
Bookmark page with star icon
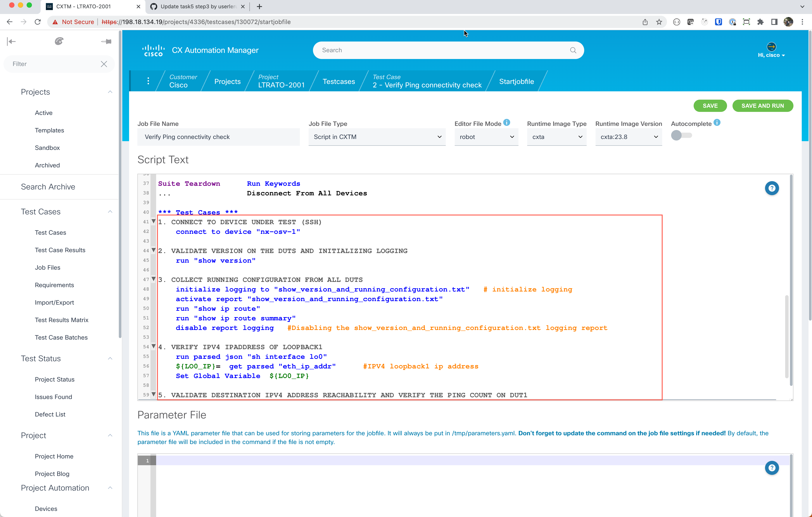(659, 22)
